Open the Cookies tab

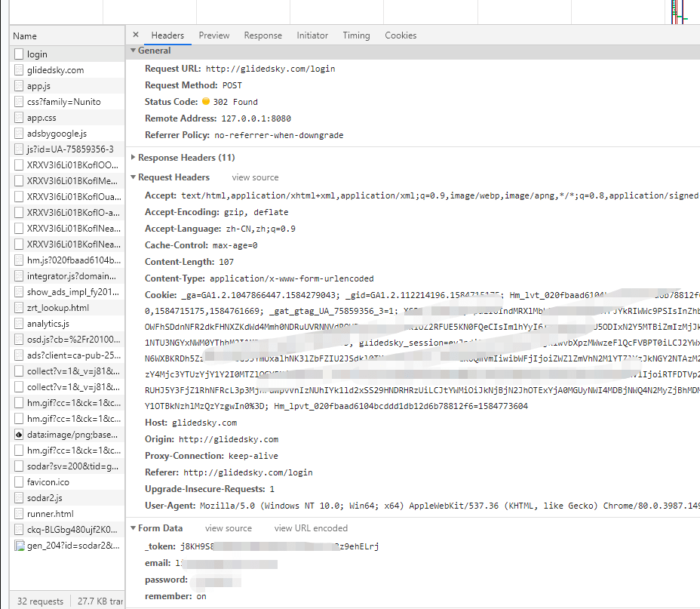[401, 35]
